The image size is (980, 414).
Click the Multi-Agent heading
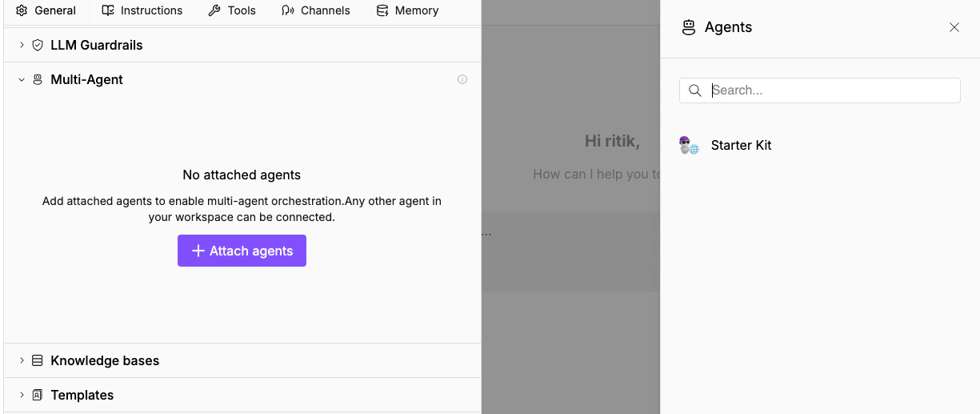click(87, 79)
